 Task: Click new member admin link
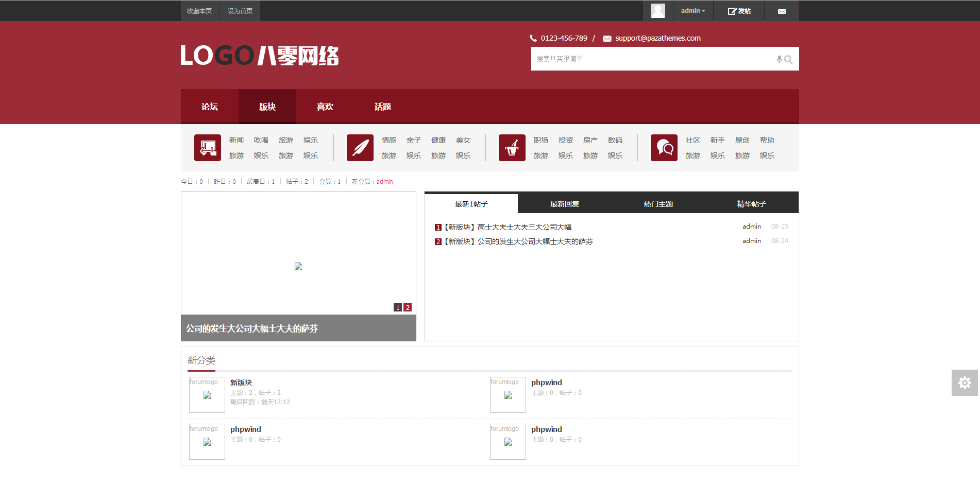(x=384, y=182)
